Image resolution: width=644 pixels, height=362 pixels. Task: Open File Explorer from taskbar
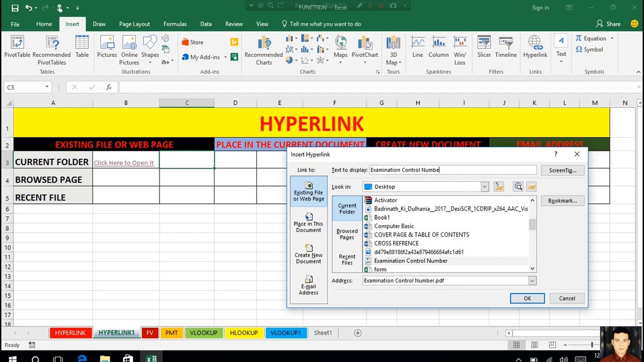coord(105,359)
